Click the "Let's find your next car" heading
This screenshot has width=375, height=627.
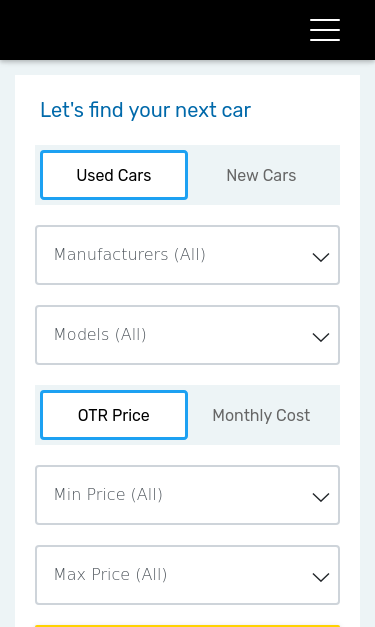(146, 110)
